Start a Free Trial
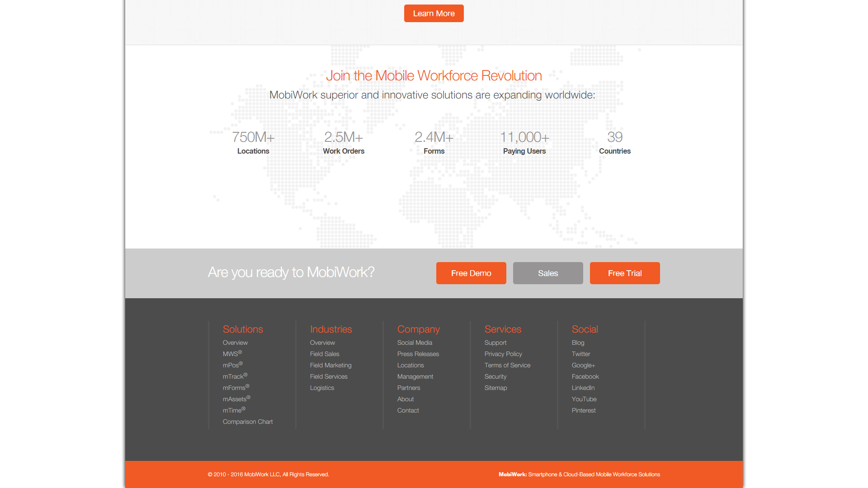Image resolution: width=868 pixels, height=488 pixels. (625, 273)
